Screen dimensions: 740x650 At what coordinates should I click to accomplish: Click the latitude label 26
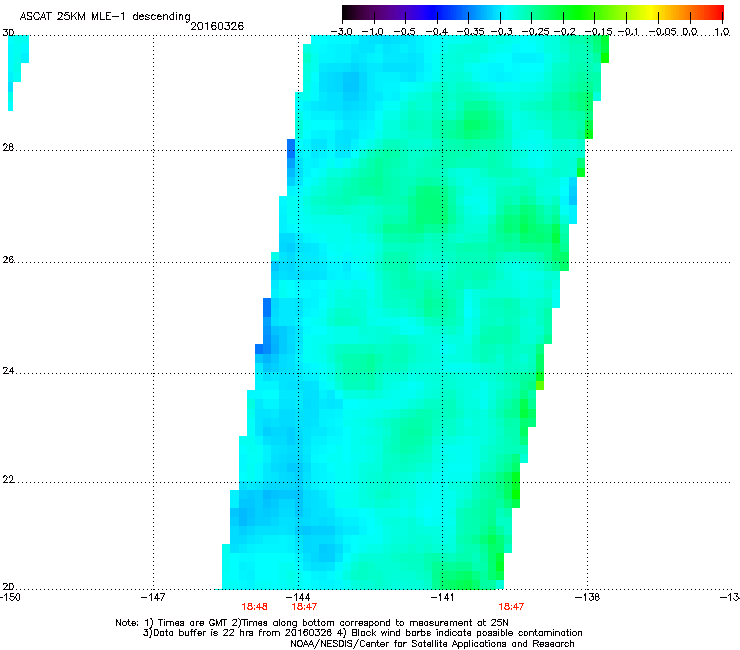tap(8, 260)
